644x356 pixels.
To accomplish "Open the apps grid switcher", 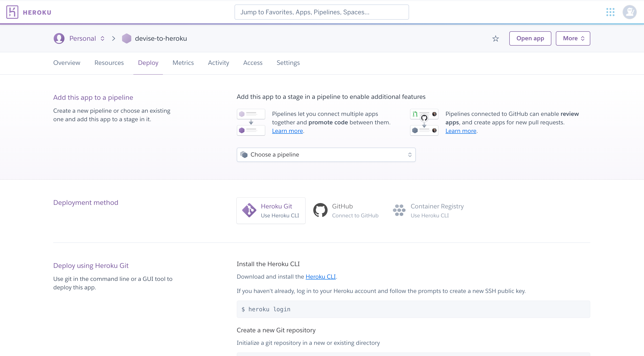I will point(611,12).
